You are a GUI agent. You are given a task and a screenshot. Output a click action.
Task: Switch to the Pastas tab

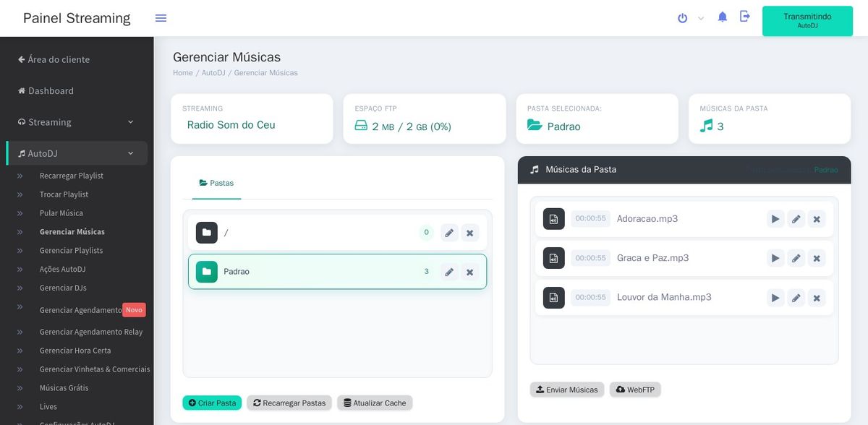click(217, 184)
